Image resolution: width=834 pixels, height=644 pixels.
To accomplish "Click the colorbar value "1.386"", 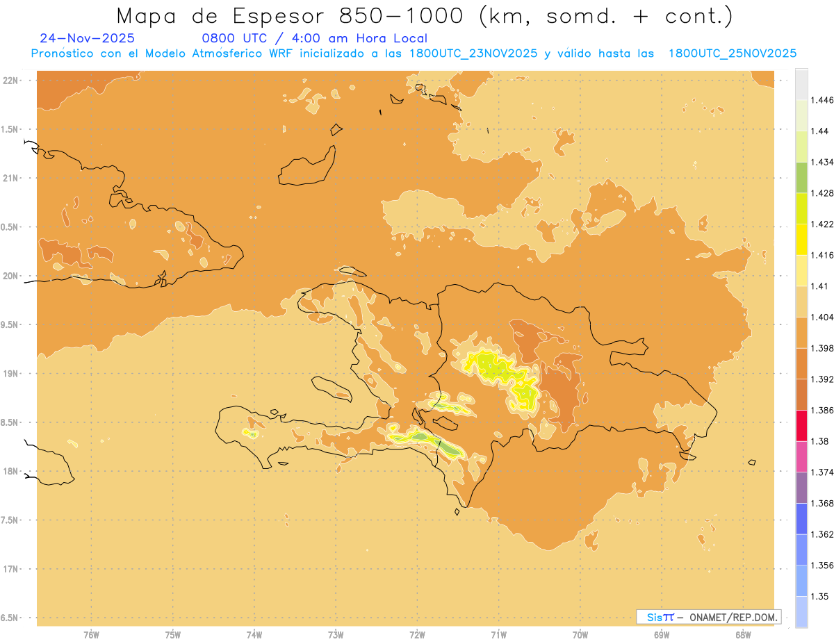I will click(x=824, y=410).
